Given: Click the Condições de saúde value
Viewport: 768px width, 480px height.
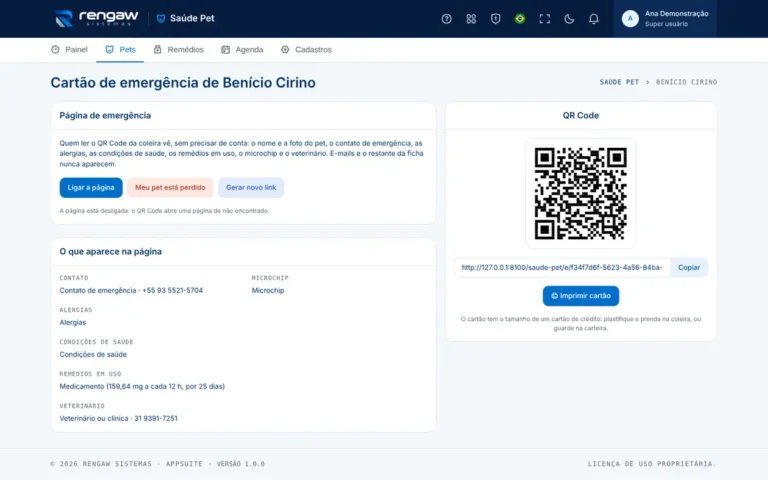Looking at the screenshot, I should 93,355.
